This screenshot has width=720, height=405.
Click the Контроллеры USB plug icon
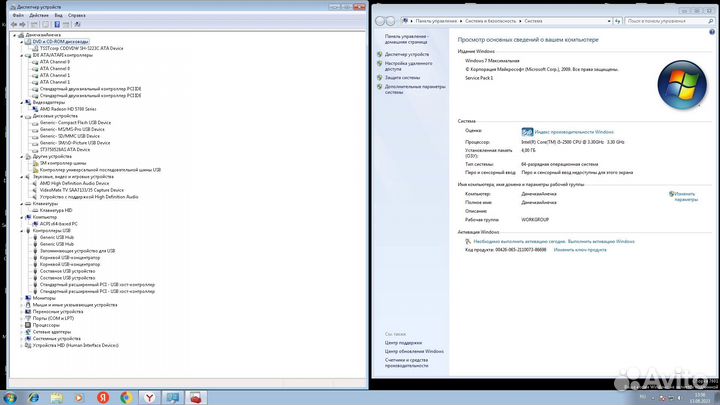pos(28,231)
